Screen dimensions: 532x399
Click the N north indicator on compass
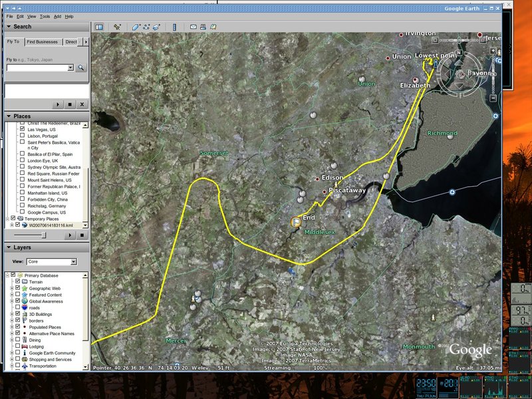click(459, 53)
